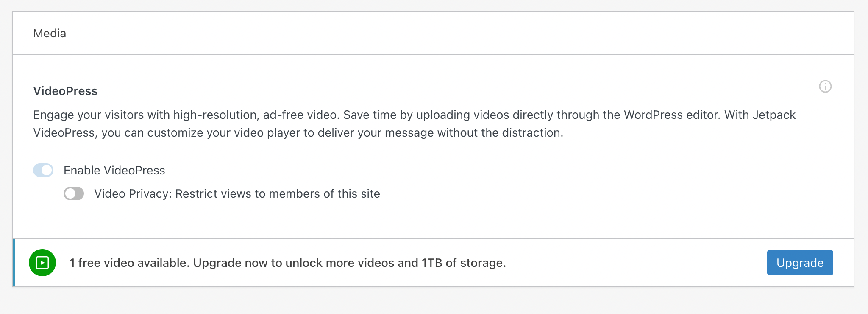Disable the Enable VideoPress switch
This screenshot has height=314, width=868.
(x=43, y=170)
